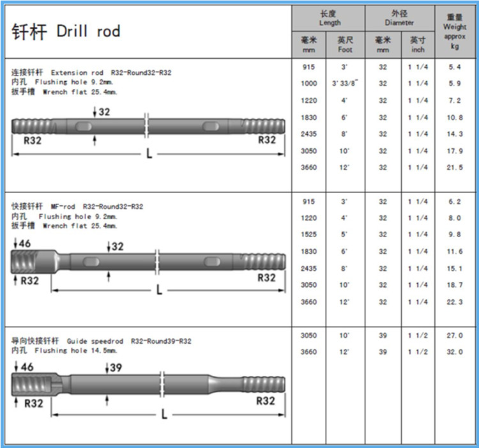Click 'Wrench flat 25.4mm' under Extension rod
The height and width of the screenshot is (448, 479).
80,91
